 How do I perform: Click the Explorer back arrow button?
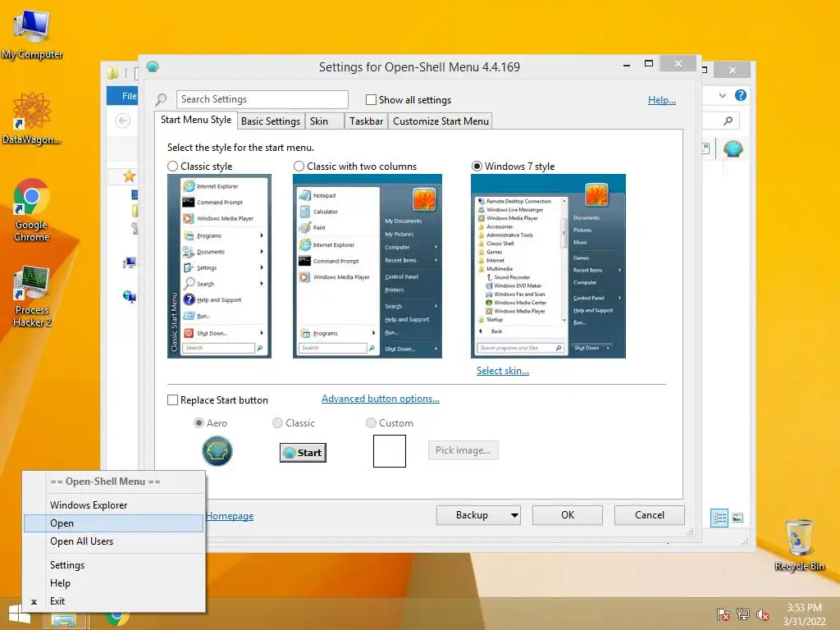123,121
